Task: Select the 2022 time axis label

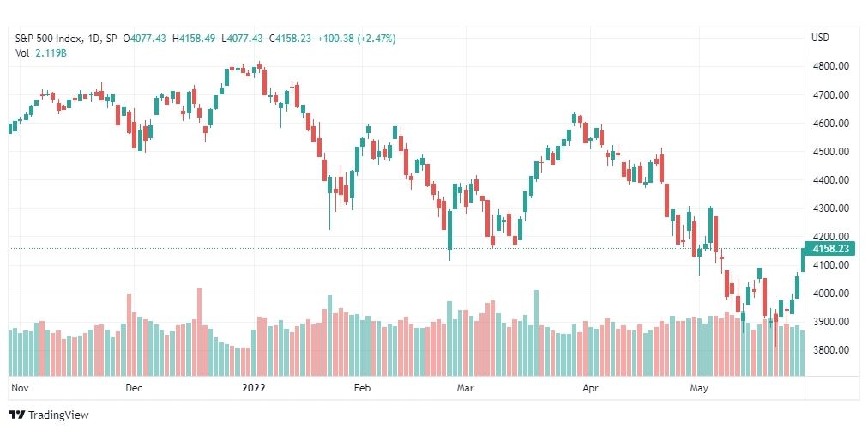Action: [254, 388]
